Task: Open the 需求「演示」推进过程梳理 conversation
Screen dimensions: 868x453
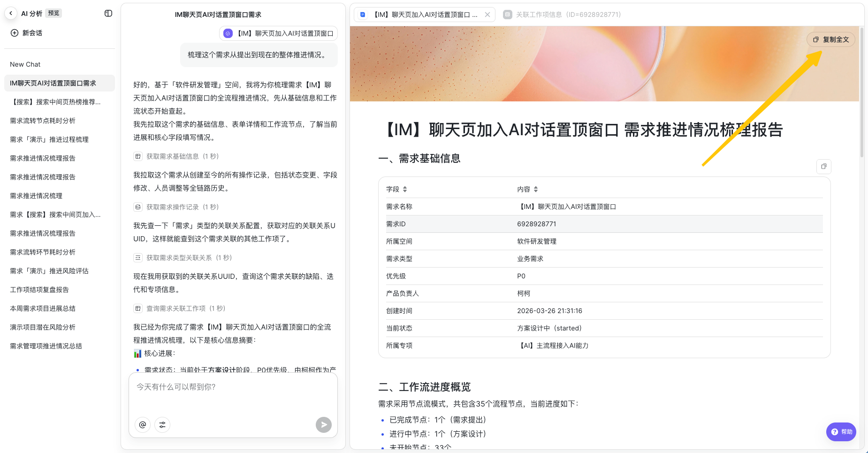Action: [x=59, y=139]
